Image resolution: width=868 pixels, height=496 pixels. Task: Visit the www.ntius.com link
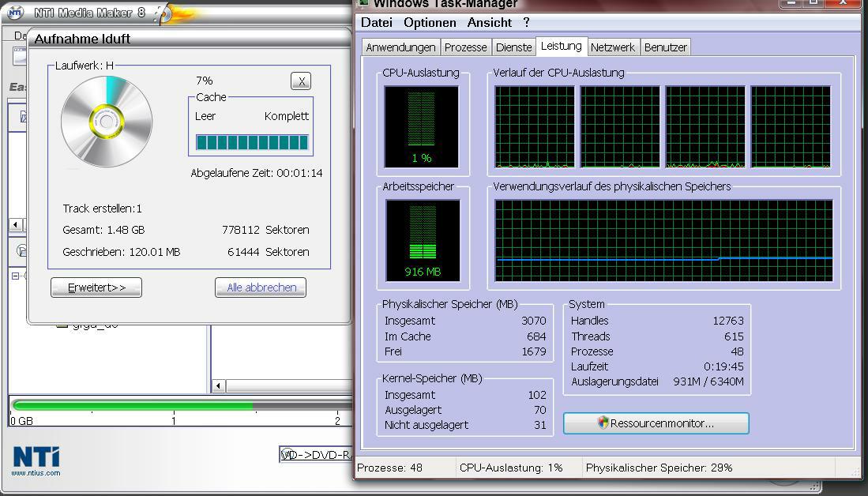[x=36, y=473]
